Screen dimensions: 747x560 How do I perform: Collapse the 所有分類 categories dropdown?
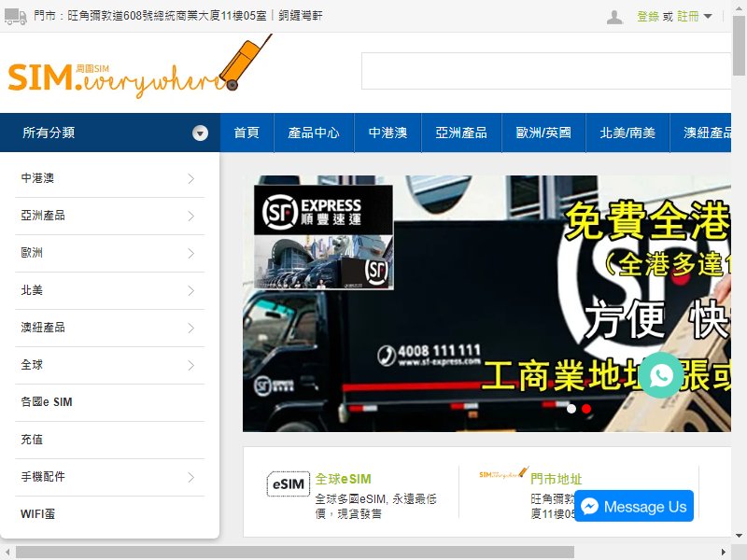200,133
